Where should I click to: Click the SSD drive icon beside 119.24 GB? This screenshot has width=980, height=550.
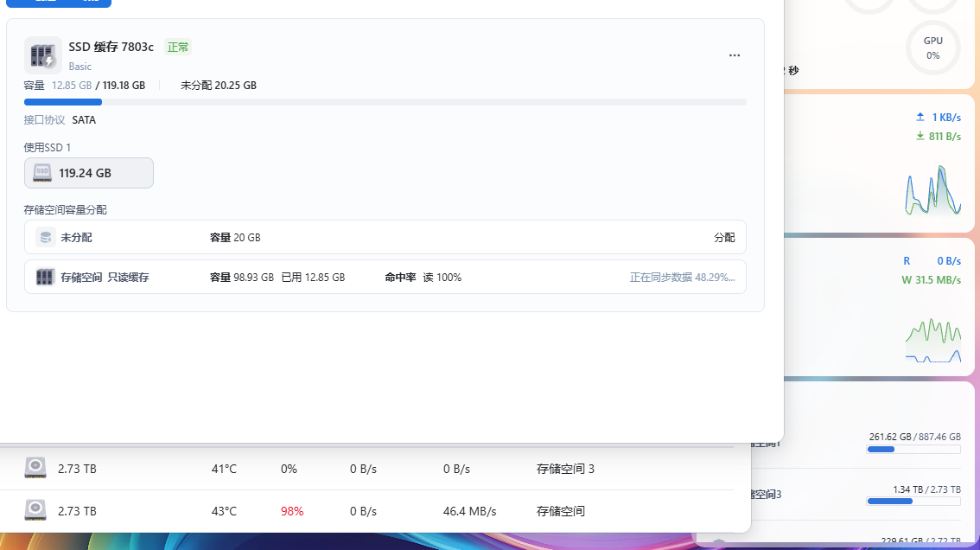(41, 173)
